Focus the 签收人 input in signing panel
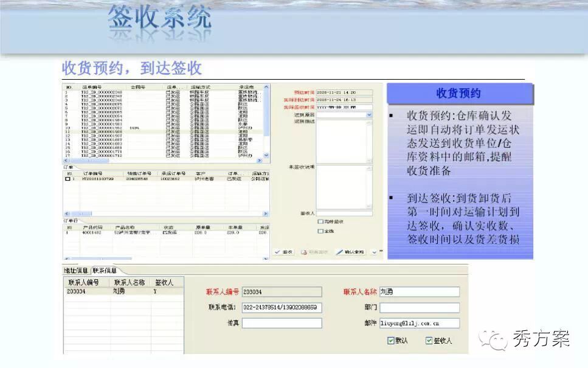 (344, 213)
